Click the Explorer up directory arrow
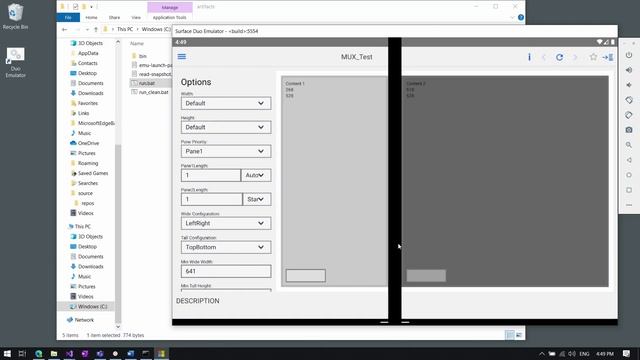 tap(96, 29)
